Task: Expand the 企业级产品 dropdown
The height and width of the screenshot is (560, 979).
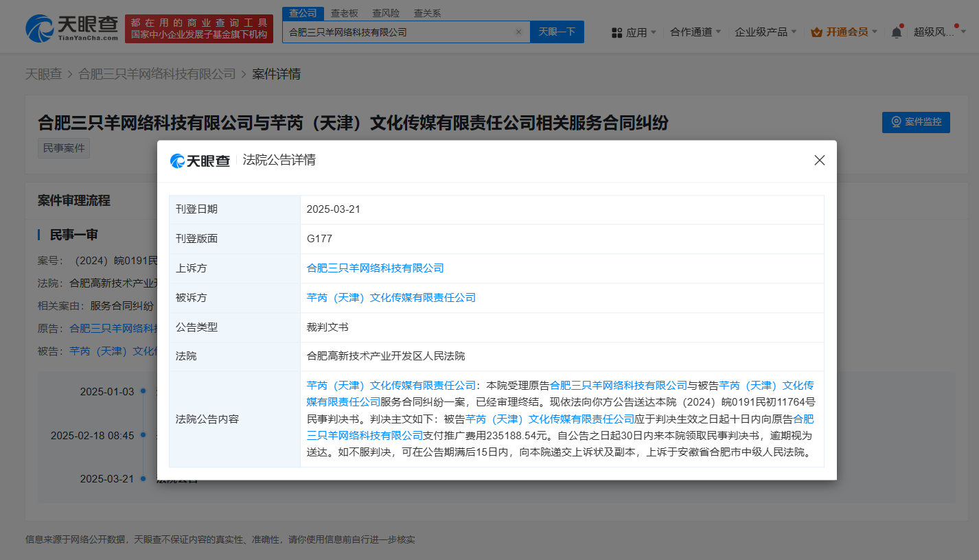Action: click(765, 32)
